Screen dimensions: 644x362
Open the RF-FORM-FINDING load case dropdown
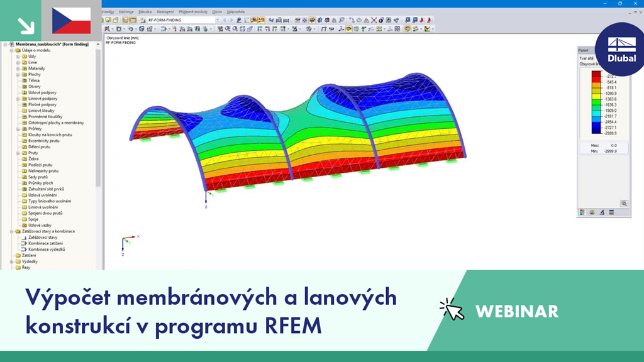(217, 19)
